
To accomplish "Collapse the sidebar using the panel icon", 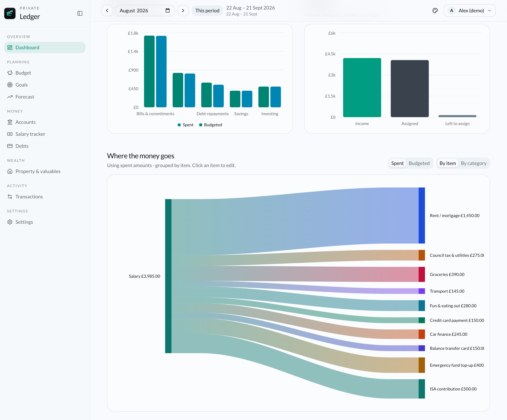I will pos(80,13).
